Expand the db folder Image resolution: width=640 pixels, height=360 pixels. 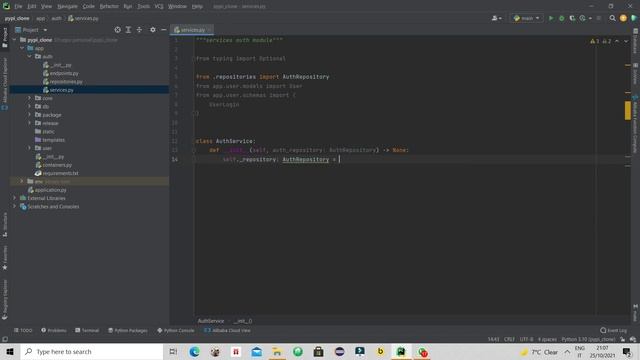pos(29,107)
